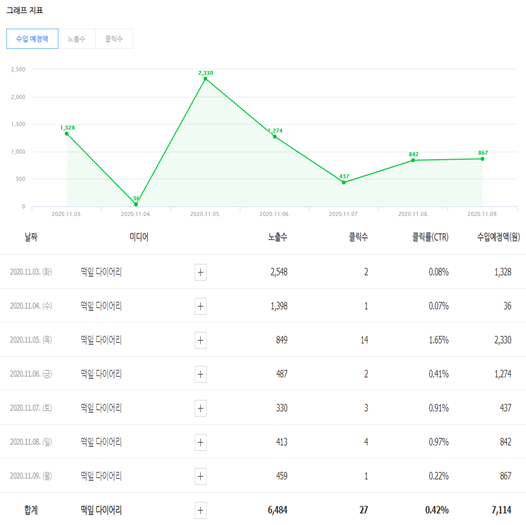
Task: Click the 867 data point on graph
Action: tap(482, 159)
